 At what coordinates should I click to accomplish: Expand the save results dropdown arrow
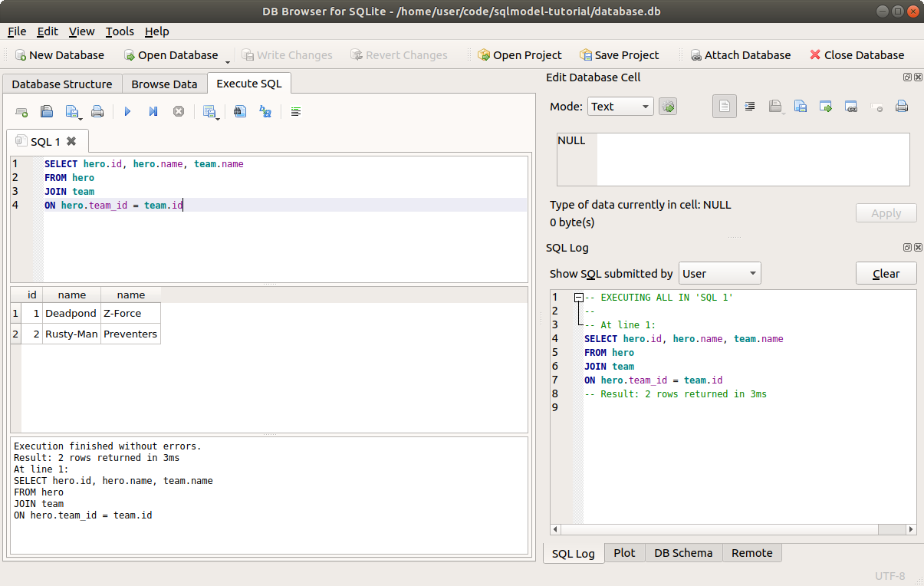click(x=219, y=117)
